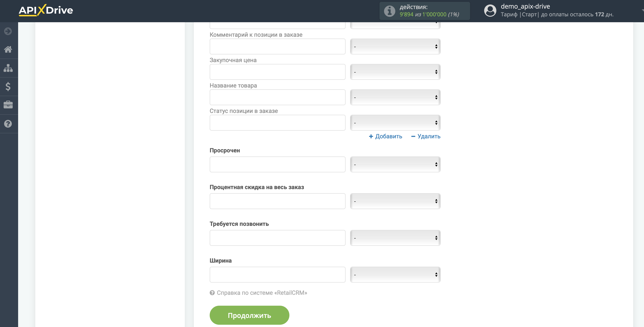The height and width of the screenshot is (327, 644).
Task: Click the Ширина input field
Action: coord(277,275)
